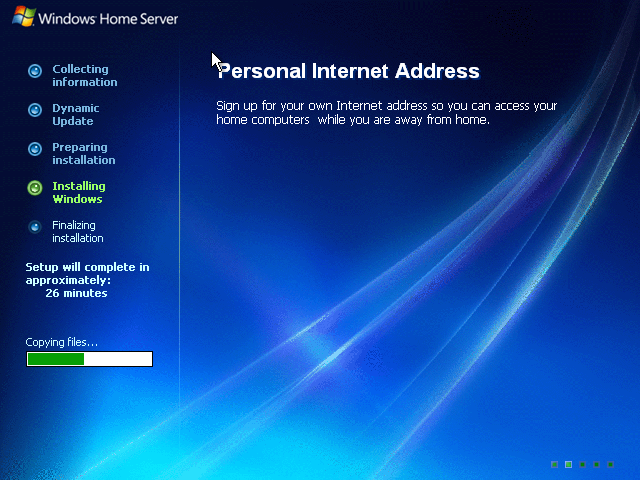
Task: Select the Dynamic Update step label
Action: point(76,115)
